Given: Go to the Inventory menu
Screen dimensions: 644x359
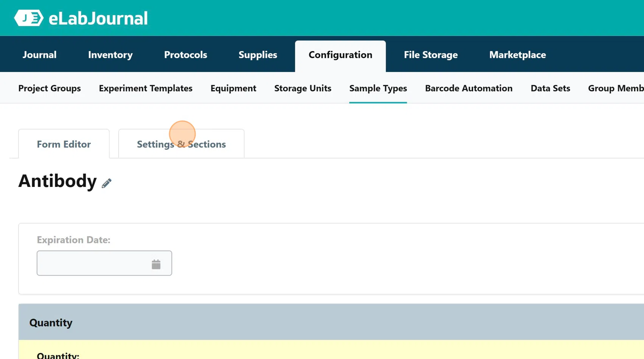Looking at the screenshot, I should click(110, 55).
